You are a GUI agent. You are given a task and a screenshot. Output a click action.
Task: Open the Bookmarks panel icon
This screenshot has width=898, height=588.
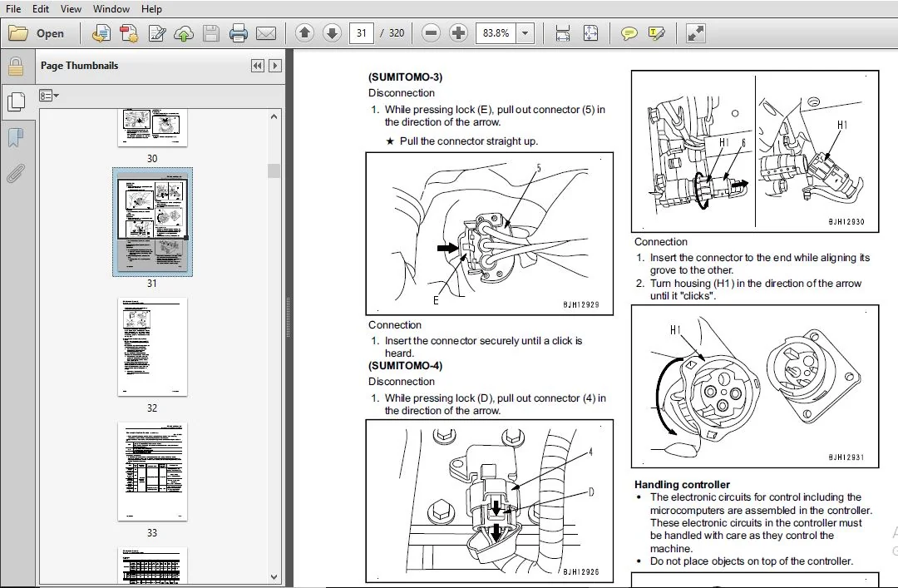pyautogui.click(x=16, y=138)
